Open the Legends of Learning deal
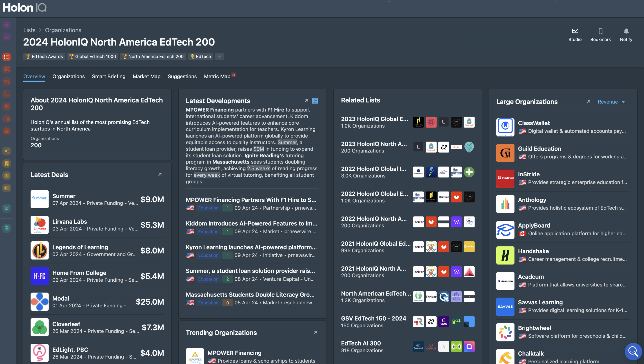The image size is (644, 364). point(97,250)
